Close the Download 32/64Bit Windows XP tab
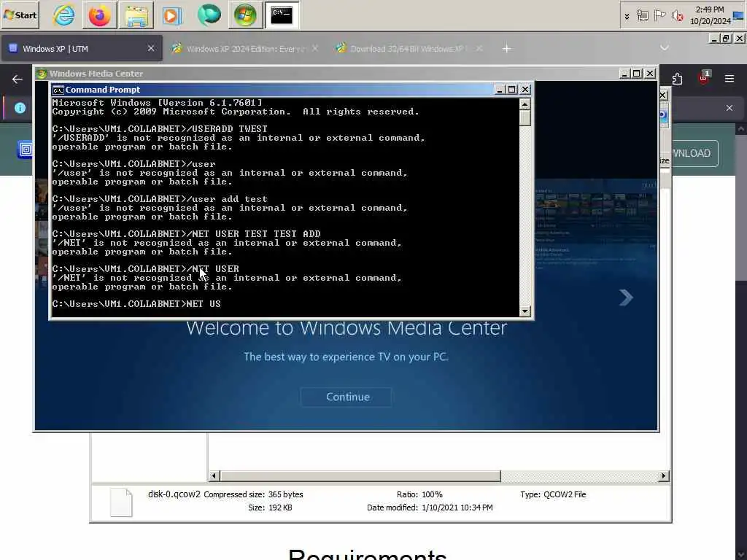 (x=479, y=48)
